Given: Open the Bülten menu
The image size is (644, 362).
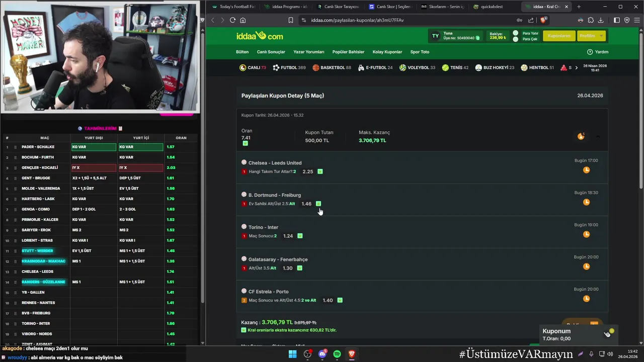Looking at the screenshot, I should tap(242, 52).
